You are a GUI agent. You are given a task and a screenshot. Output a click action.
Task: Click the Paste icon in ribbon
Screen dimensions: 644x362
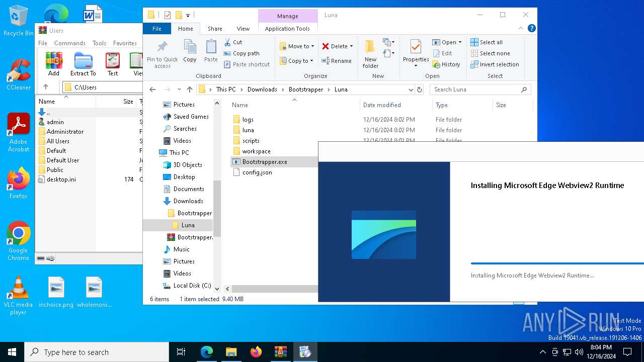(x=211, y=51)
